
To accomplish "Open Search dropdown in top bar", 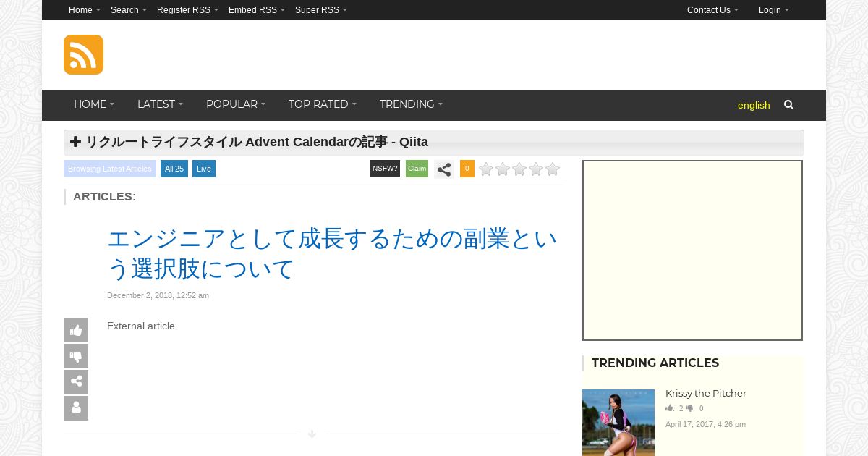I will tap(129, 10).
